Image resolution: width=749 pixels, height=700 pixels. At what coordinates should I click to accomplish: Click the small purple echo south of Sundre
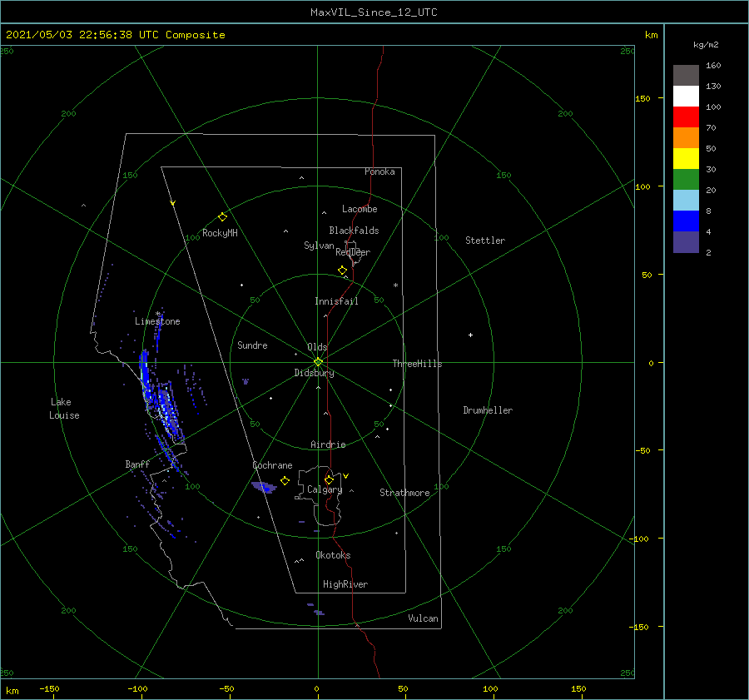pyautogui.click(x=246, y=381)
